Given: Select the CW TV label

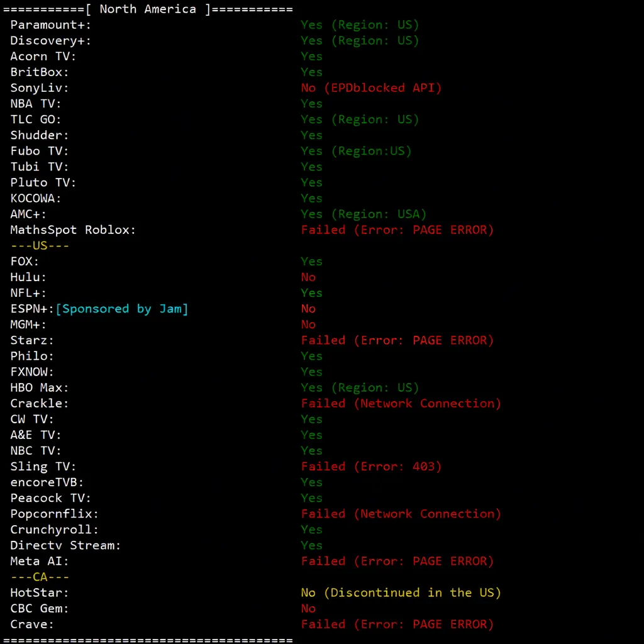Looking at the screenshot, I should [32, 419].
